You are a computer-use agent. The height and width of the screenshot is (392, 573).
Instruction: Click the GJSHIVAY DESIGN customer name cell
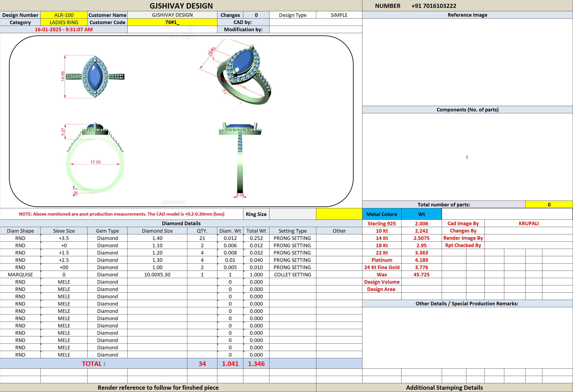click(172, 15)
